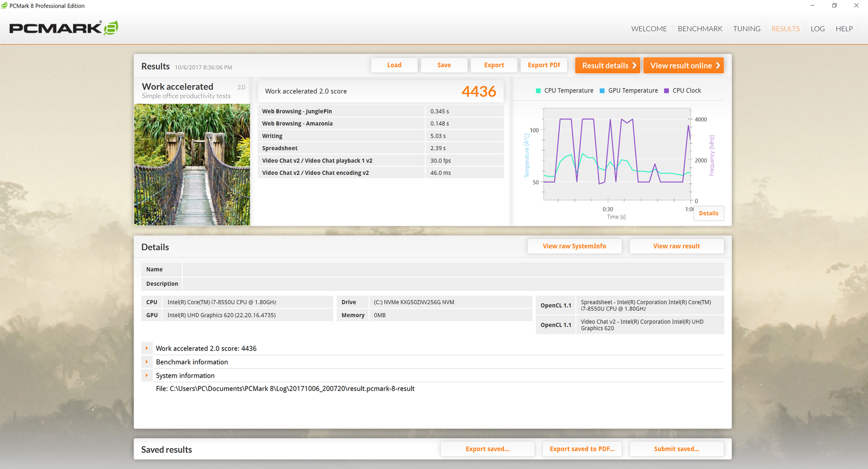Viewport: 868px width, 469px height.
Task: Open Result details
Action: [x=607, y=66]
